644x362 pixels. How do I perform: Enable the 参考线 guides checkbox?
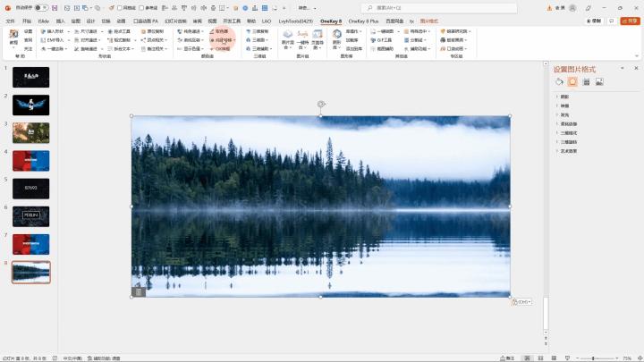141,8
